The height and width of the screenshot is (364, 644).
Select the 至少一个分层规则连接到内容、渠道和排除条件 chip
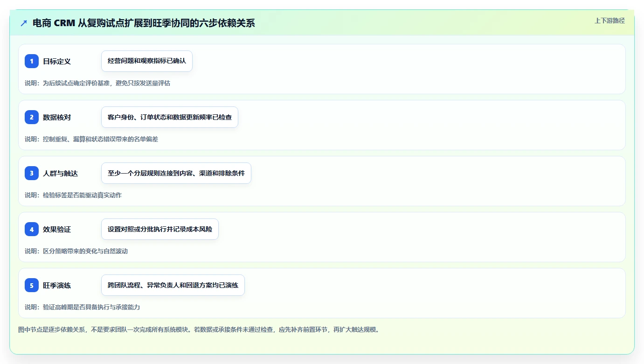pos(176,173)
